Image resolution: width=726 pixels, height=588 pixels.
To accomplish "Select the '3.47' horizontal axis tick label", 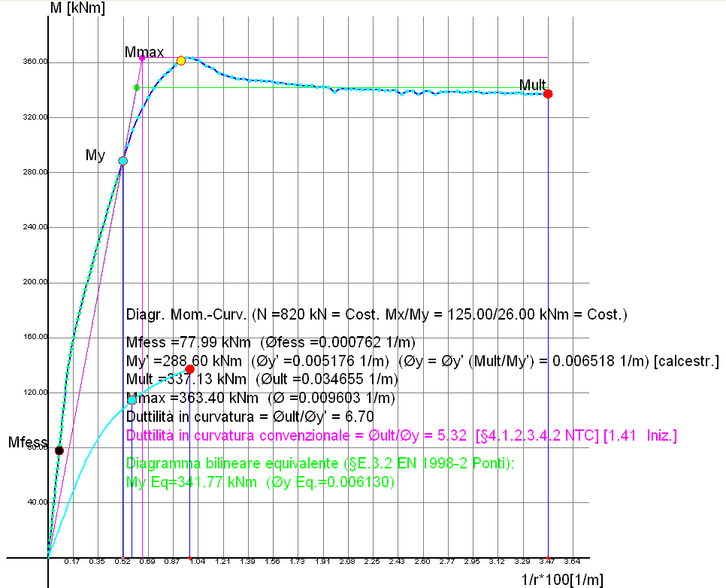I will [x=547, y=562].
